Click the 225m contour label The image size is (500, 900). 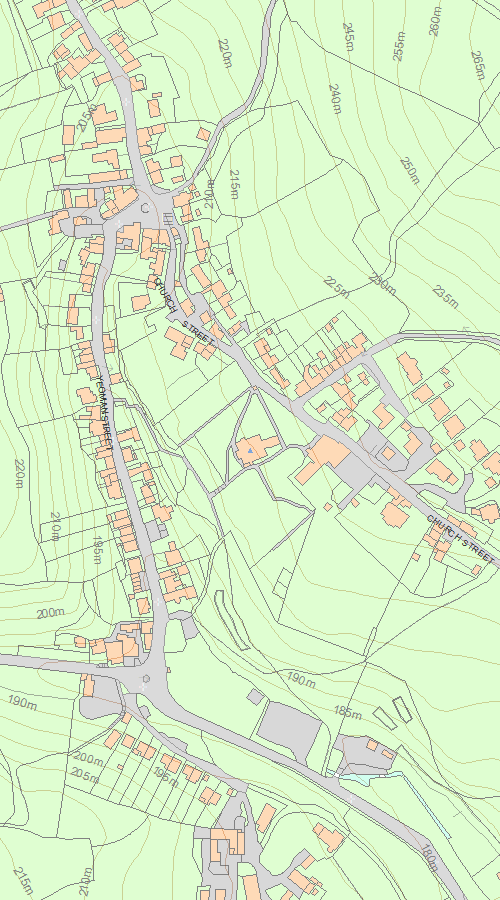tap(336, 287)
